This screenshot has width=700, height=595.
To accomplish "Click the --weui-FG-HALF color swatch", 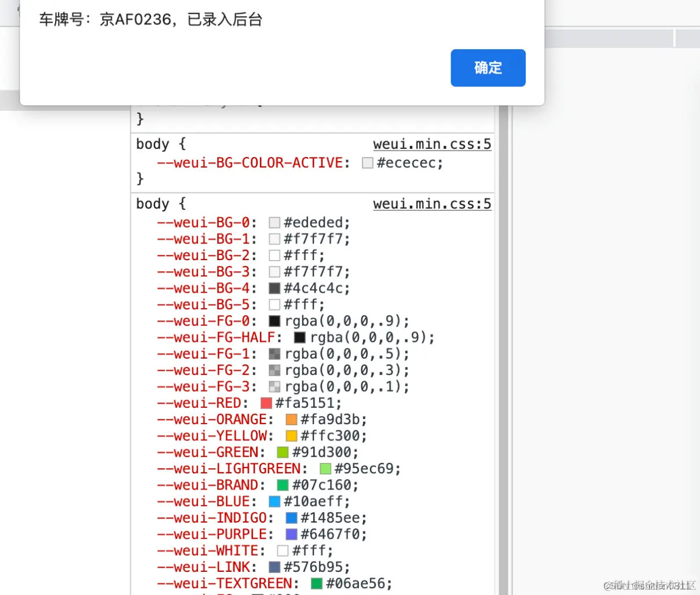I will pos(300,337).
